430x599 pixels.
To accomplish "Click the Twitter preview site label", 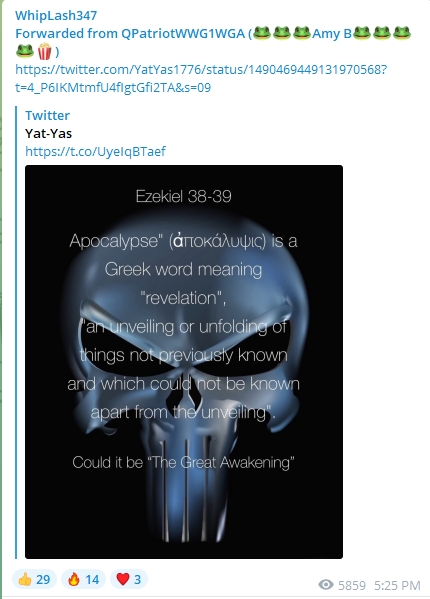I will (x=47, y=115).
